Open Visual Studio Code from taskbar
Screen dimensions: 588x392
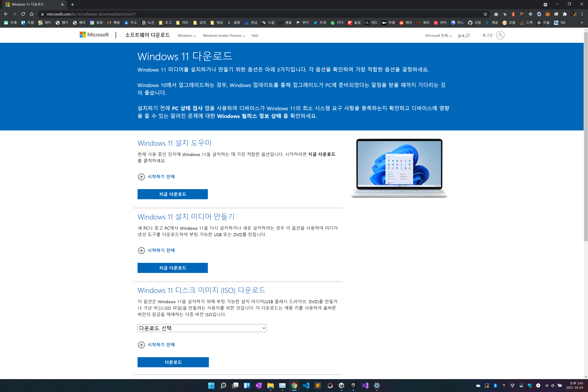[x=306, y=385]
